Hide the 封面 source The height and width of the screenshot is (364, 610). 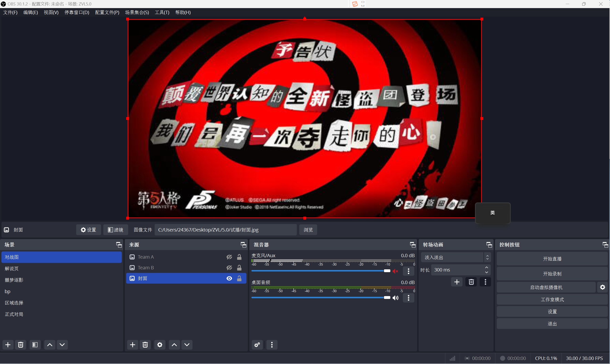pos(229,278)
